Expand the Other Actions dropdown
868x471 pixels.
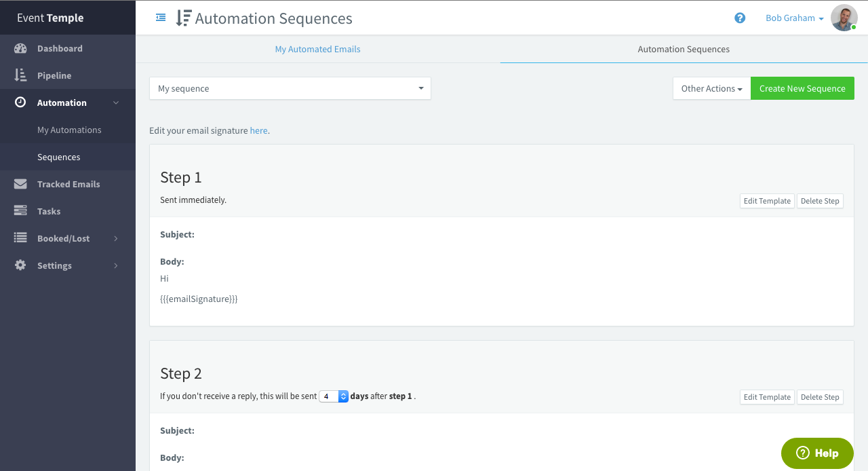click(711, 88)
